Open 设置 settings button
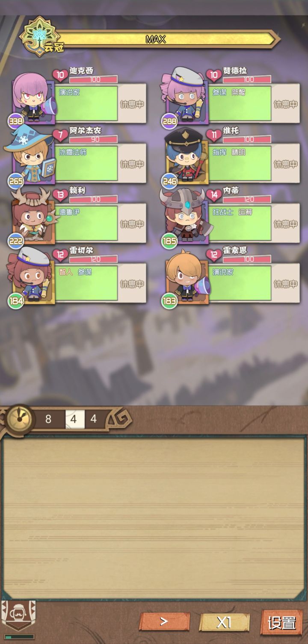The height and width of the screenshot is (644, 308). (281, 622)
